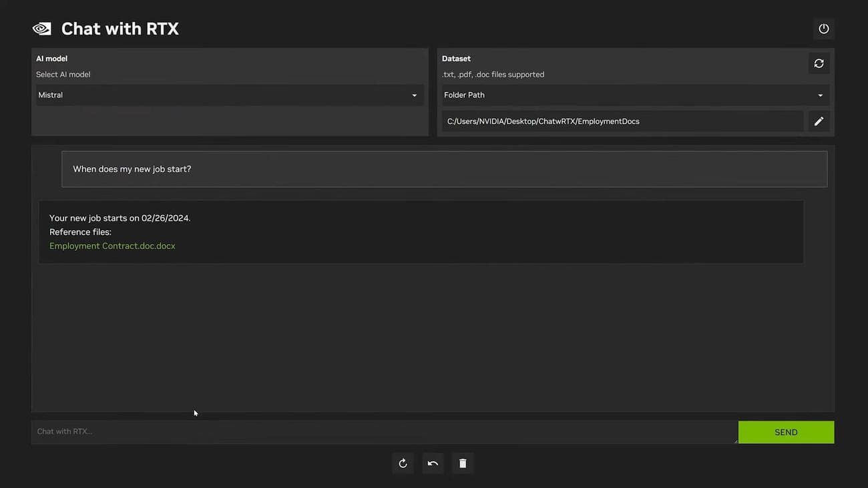Viewport: 868px width, 488px height.
Task: Open the Employment Contract.doc.docx reference link
Action: 112,246
